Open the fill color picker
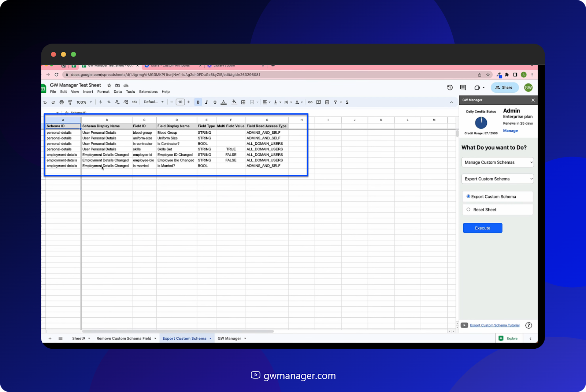Screen dimensions: 586x392 pyautogui.click(x=234, y=102)
